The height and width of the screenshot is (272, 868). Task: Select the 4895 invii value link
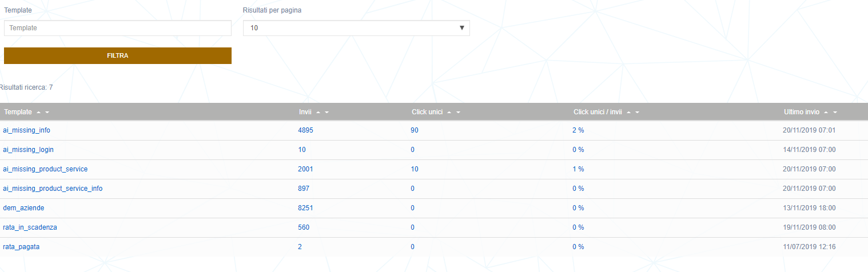[x=306, y=130]
